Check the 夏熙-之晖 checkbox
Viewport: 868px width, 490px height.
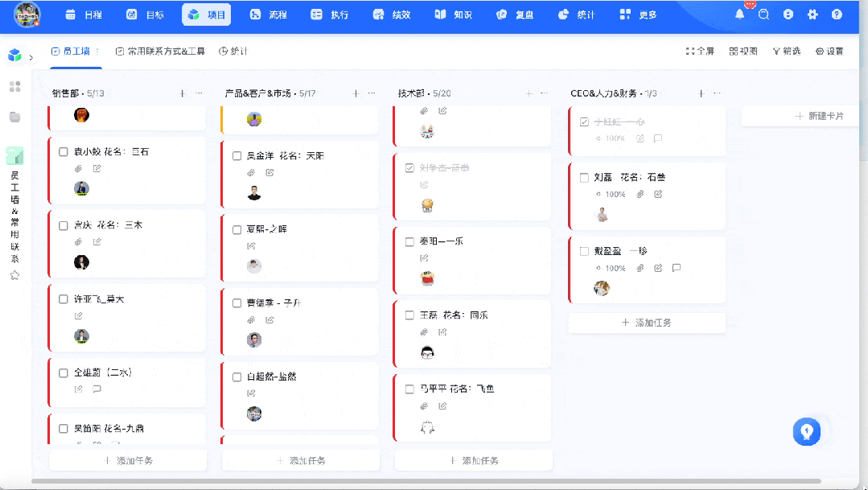click(237, 229)
